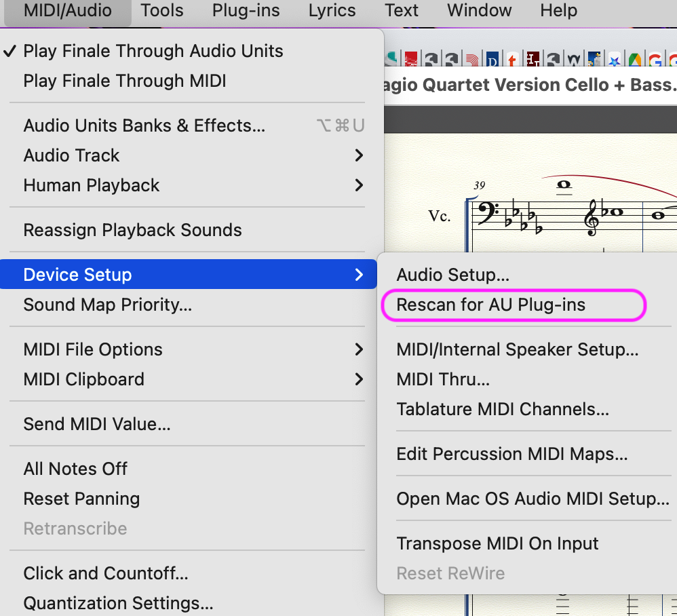677x616 pixels.
Task: Click the Vc. staff name label
Action: pos(440,216)
